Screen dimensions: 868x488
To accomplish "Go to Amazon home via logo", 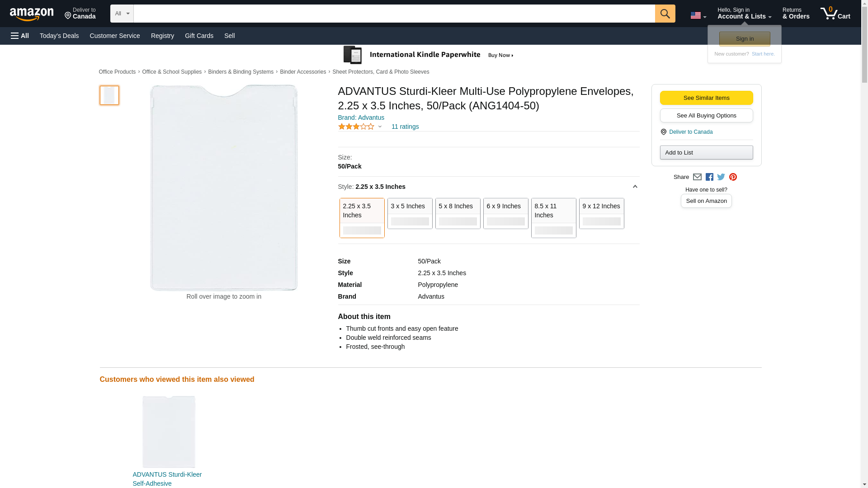I will tap(32, 14).
